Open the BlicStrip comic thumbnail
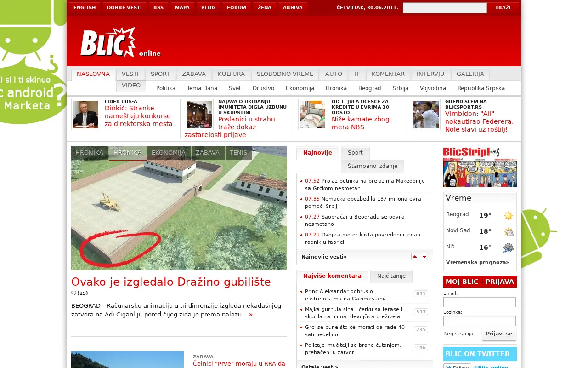This screenshot has height=368, width=588. 480,167
